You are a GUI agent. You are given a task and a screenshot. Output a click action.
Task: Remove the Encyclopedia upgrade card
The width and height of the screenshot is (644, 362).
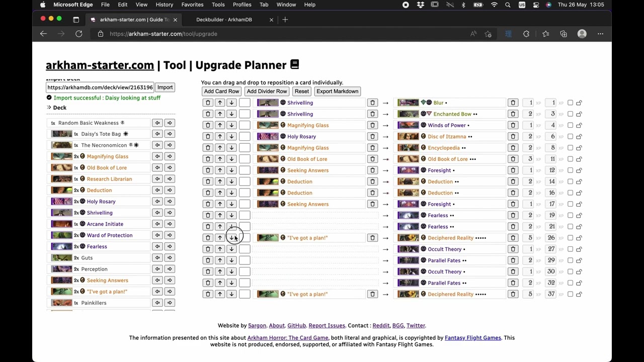click(513, 148)
